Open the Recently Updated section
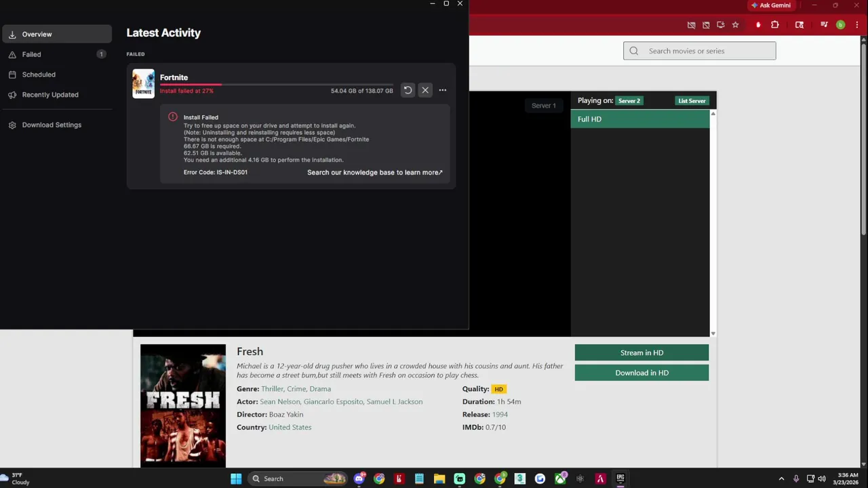868x488 pixels. (57, 95)
